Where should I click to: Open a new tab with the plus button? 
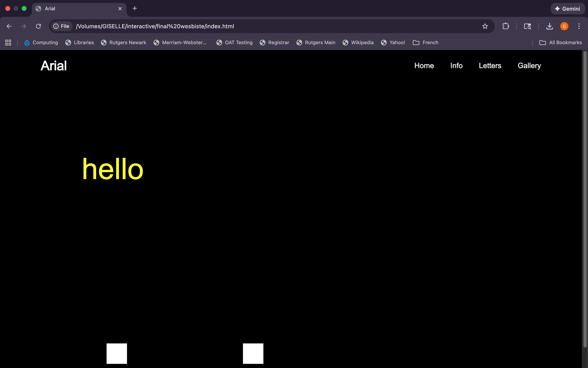pos(135,8)
